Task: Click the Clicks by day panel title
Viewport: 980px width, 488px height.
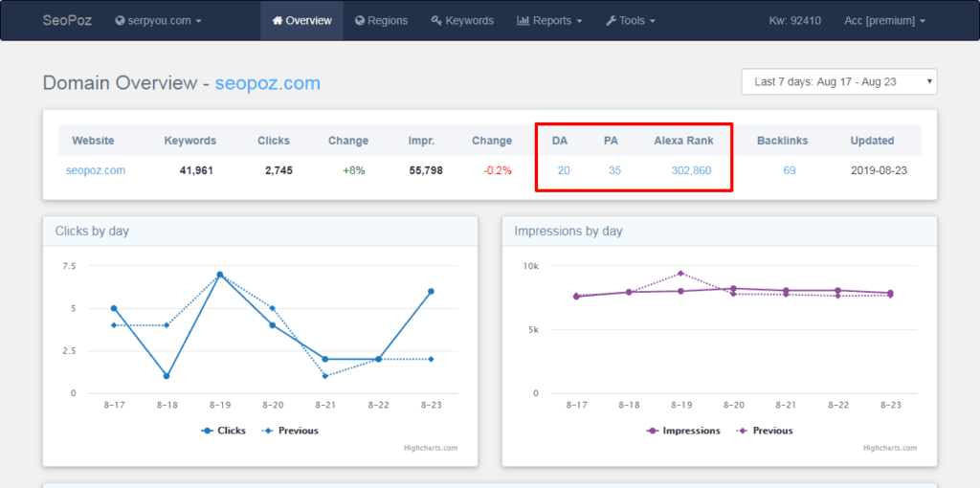Action: [x=92, y=232]
